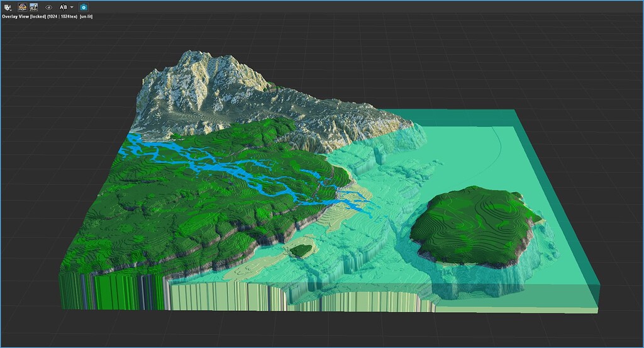Image resolution: width=644 pixels, height=348 pixels.
Task: Toggle the eye visibility icon
Action: coord(48,7)
